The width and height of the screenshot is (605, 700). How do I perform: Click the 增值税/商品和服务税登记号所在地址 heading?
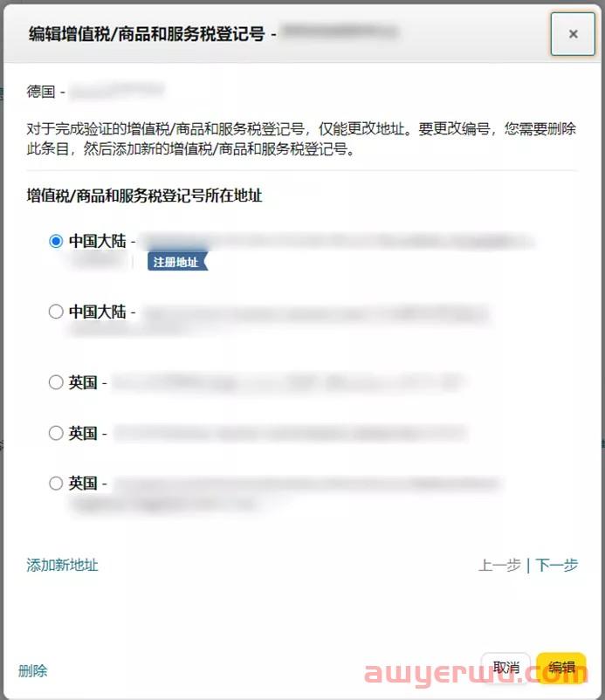coord(144,196)
